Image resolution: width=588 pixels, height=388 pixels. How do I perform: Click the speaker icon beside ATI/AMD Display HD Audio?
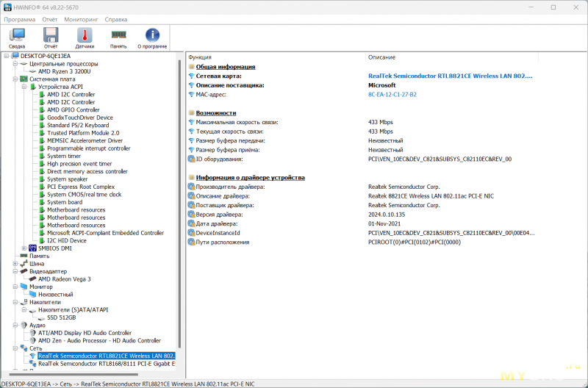pos(32,333)
